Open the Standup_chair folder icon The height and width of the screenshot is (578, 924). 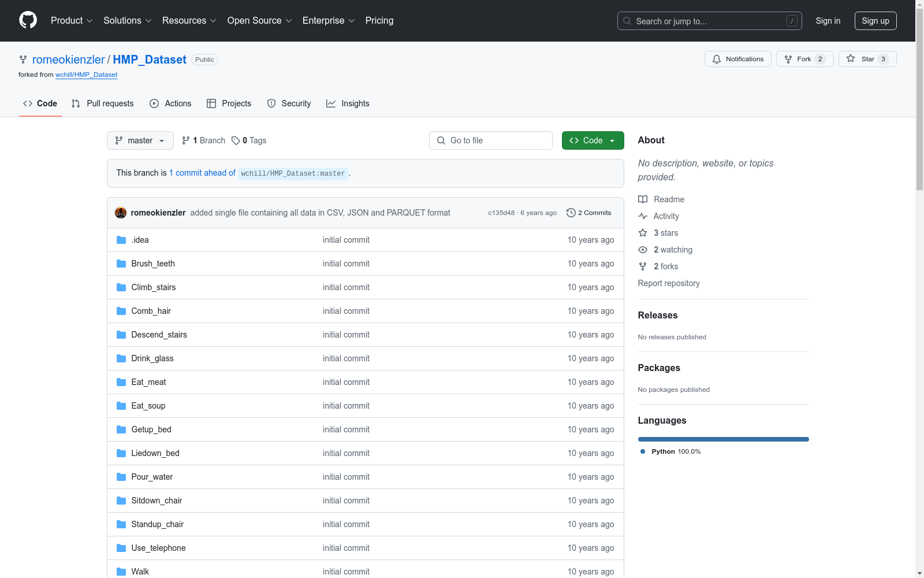[121, 524]
